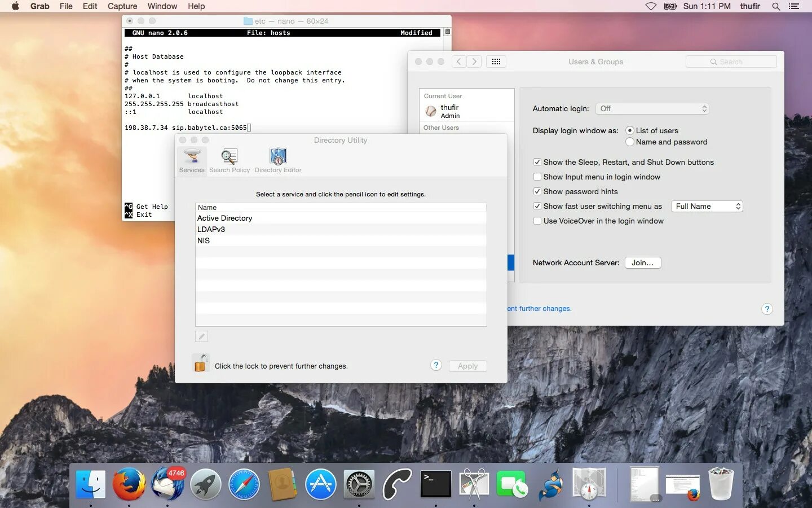Open the Window menu

(162, 6)
